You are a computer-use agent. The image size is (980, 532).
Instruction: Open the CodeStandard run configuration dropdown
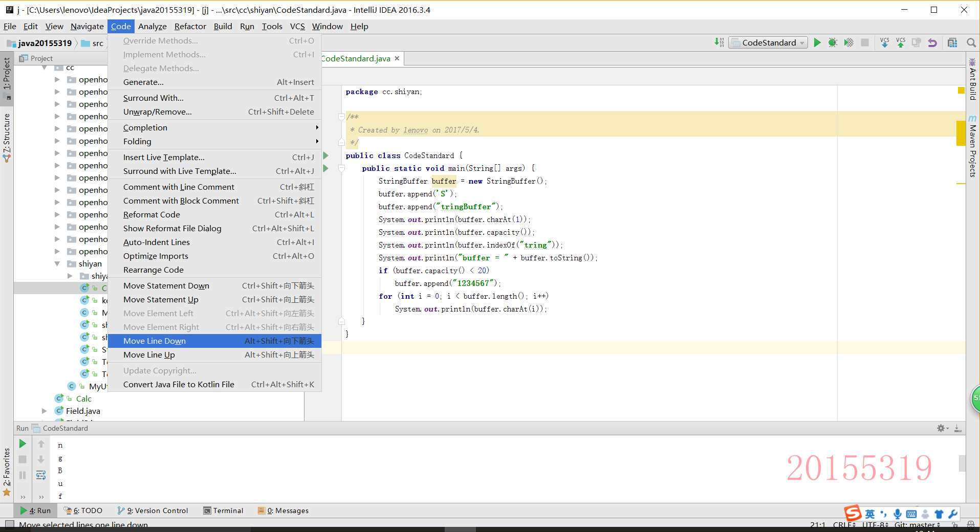(x=769, y=42)
